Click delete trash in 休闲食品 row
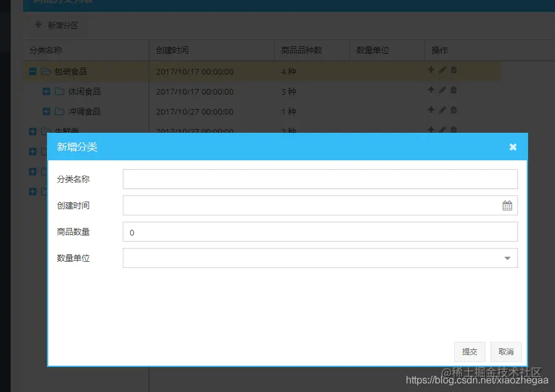555x392 pixels. pos(454,90)
